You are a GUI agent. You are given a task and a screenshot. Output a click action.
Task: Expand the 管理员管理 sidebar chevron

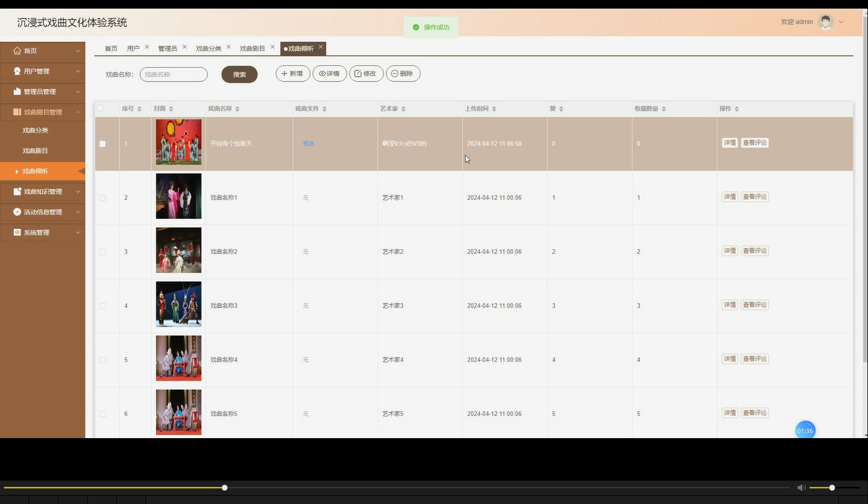click(78, 92)
